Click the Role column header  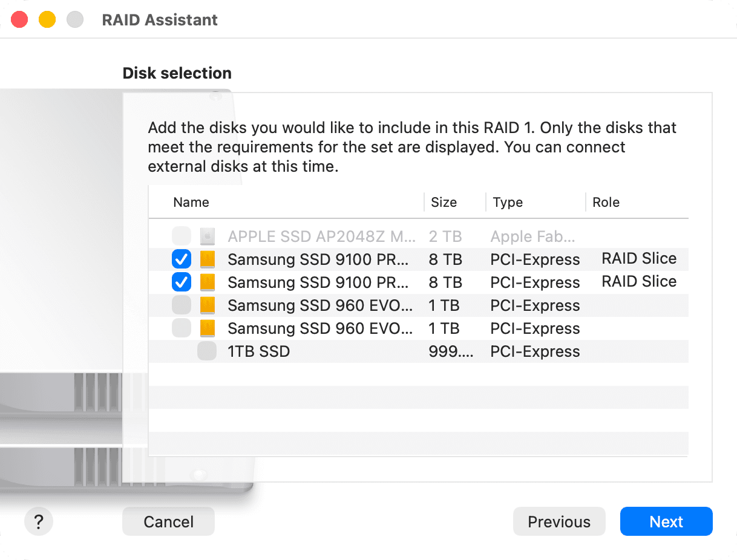(606, 202)
